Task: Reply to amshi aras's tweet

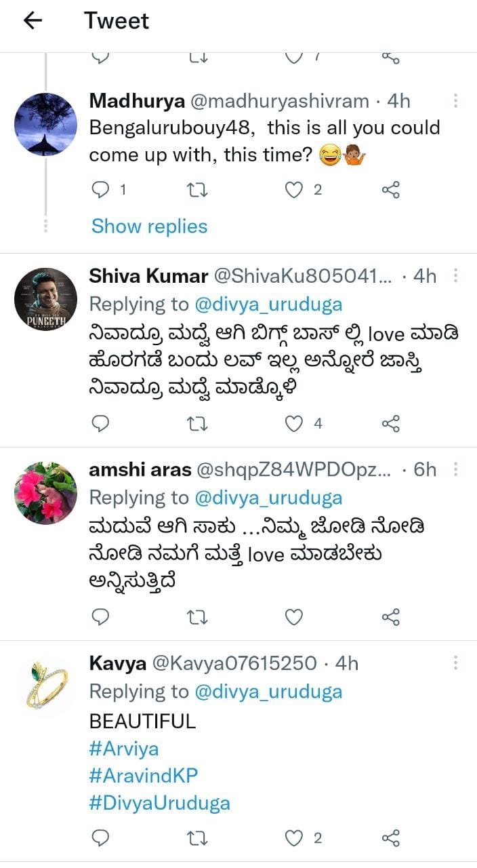Action: point(100,616)
